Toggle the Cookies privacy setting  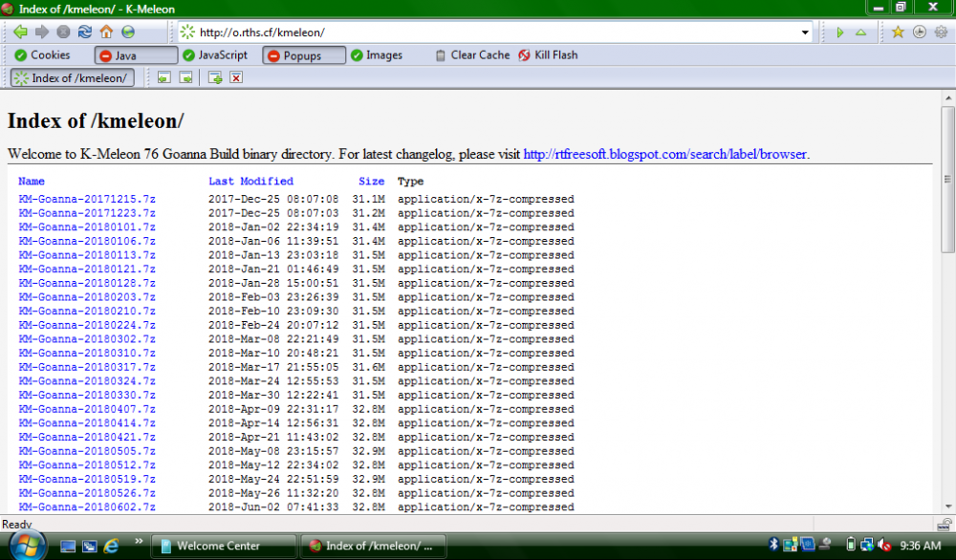click(43, 55)
